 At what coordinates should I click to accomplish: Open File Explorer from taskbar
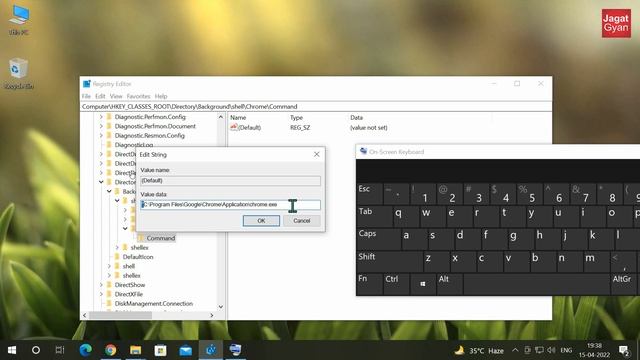pos(136,350)
